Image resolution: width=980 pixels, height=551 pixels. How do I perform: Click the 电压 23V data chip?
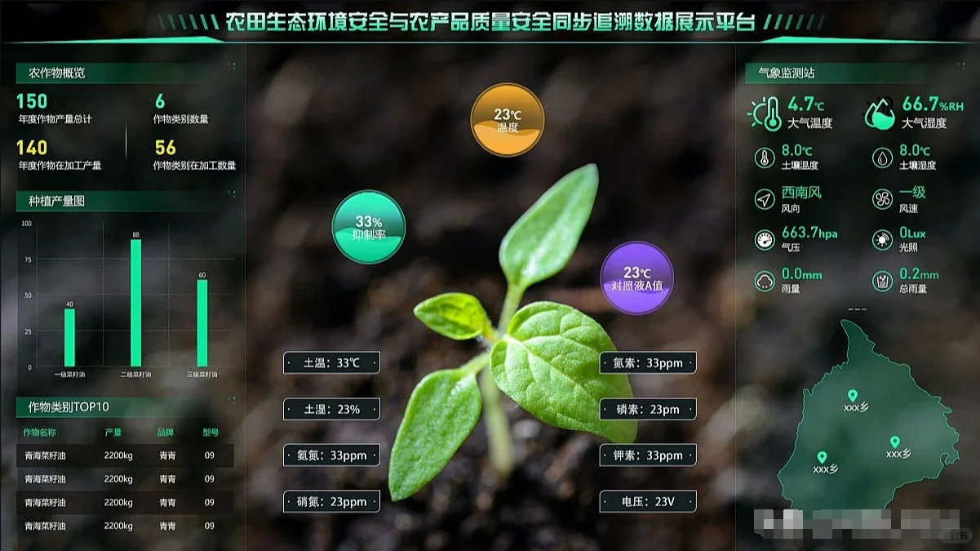pyautogui.click(x=648, y=502)
